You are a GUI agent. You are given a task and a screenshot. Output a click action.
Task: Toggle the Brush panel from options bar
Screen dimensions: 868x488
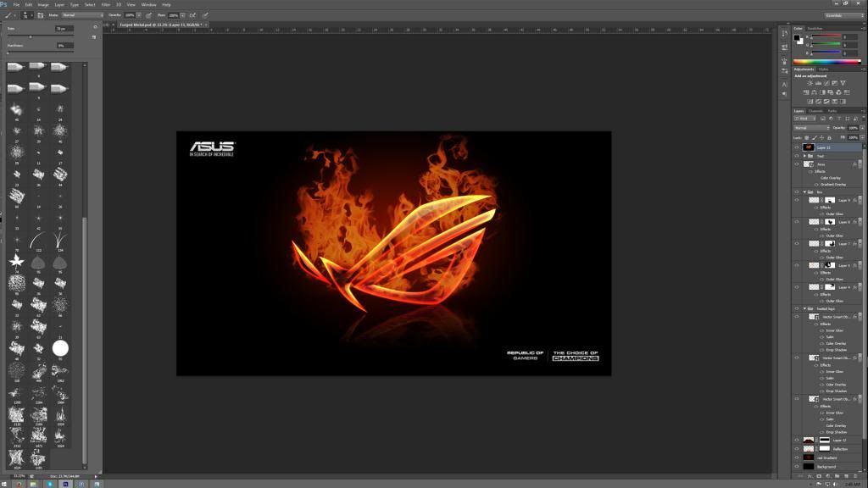click(x=41, y=15)
